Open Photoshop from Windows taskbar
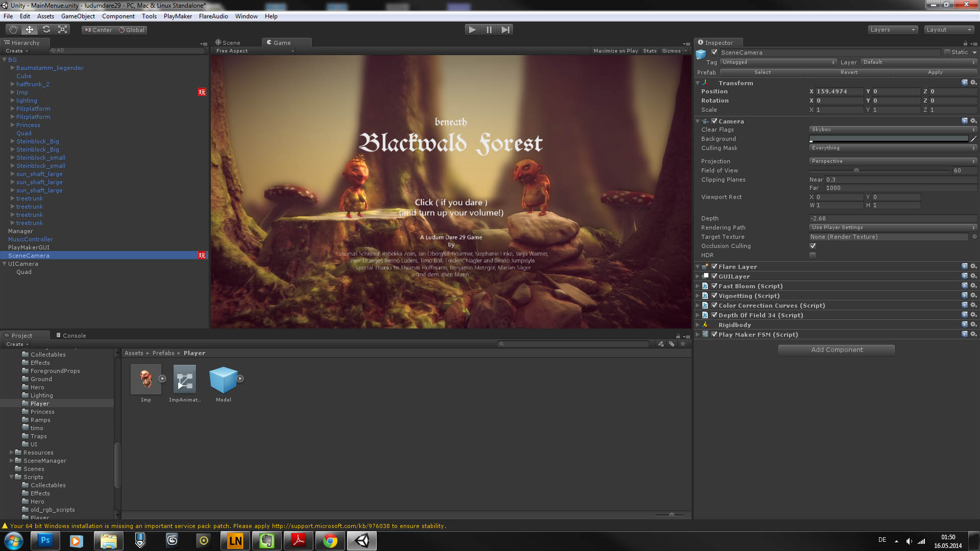980x551 pixels. click(45, 541)
